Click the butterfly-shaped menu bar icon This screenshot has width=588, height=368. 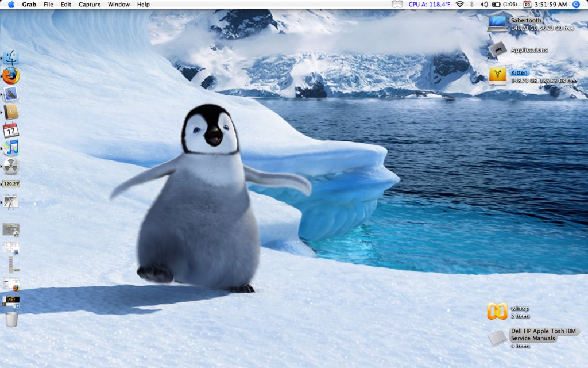click(397, 5)
